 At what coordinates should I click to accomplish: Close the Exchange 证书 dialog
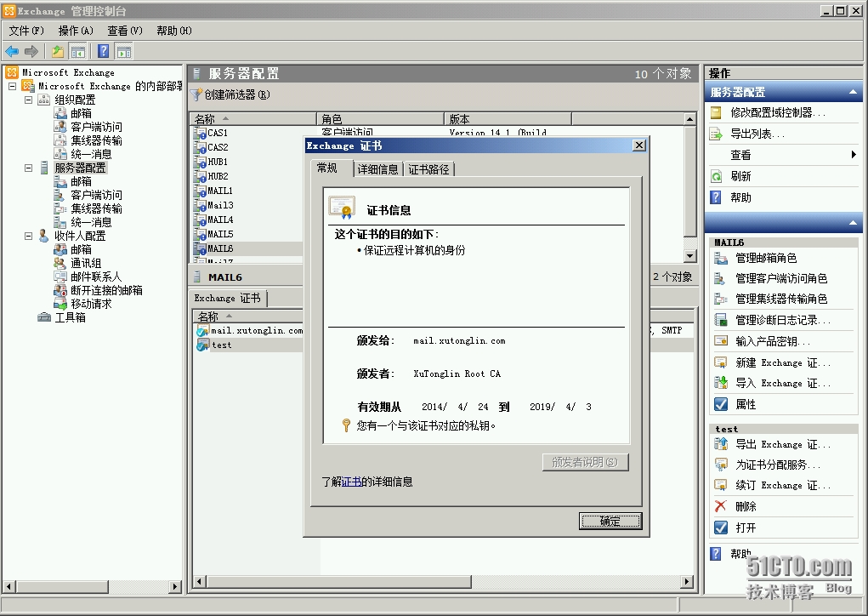pyautogui.click(x=638, y=145)
